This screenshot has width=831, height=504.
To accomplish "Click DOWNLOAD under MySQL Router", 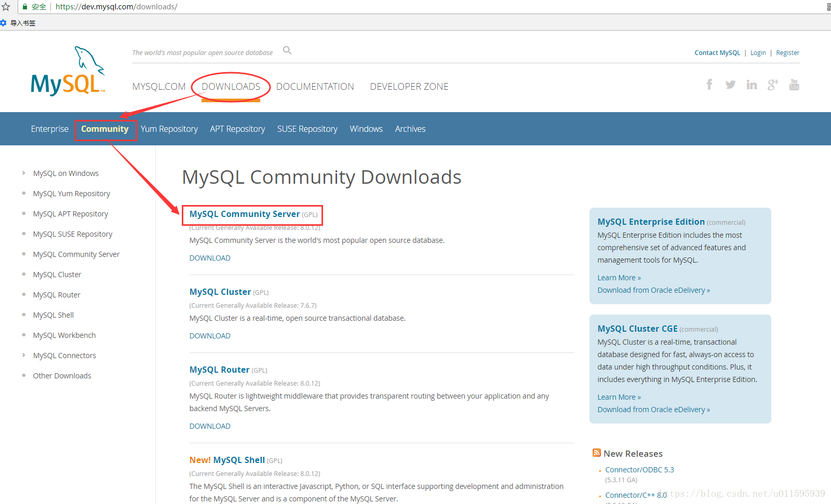I will pos(210,426).
